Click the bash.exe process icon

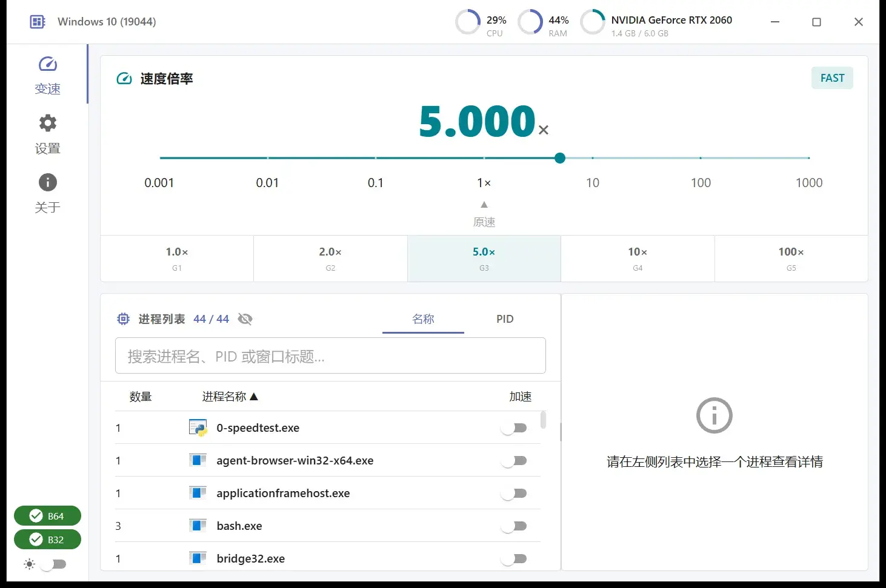coord(198,526)
